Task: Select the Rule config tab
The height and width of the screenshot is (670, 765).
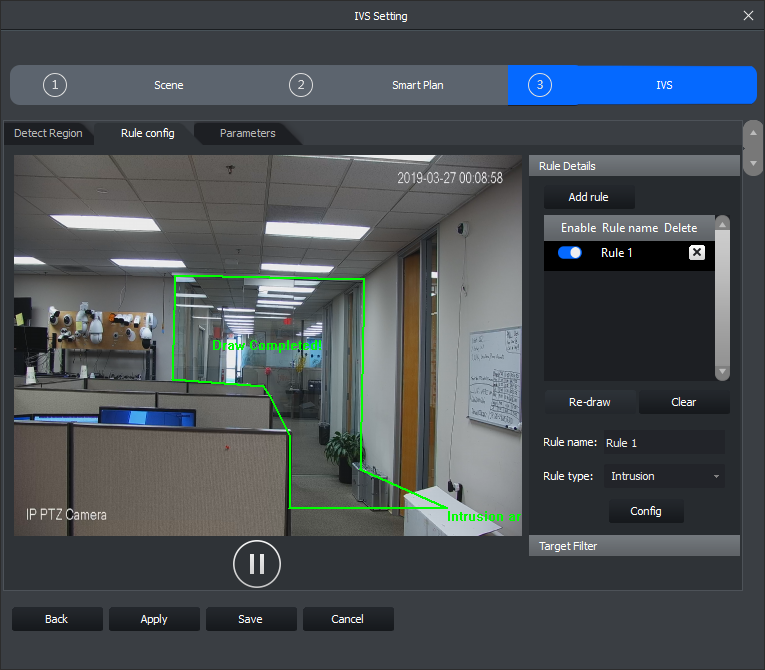Action: (x=147, y=133)
